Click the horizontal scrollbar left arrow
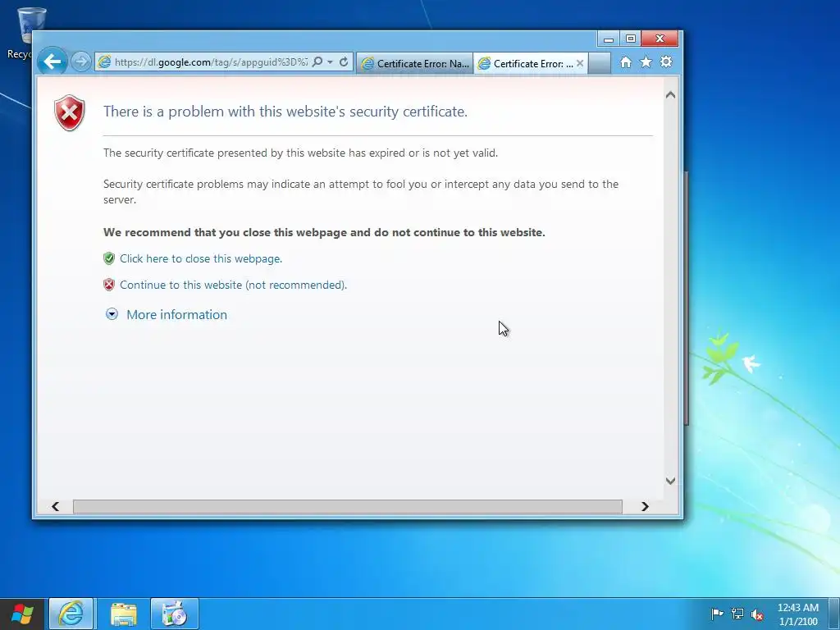840x630 pixels. [x=55, y=506]
